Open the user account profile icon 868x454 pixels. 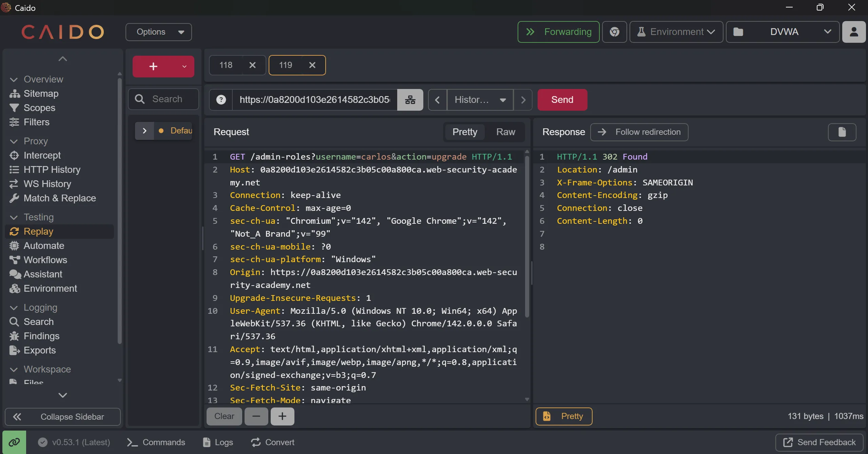click(x=854, y=32)
